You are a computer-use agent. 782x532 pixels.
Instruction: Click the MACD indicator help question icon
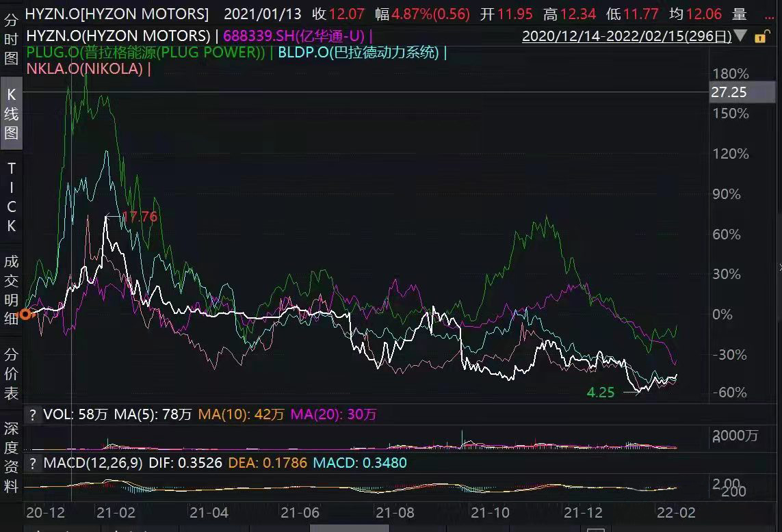(x=31, y=463)
